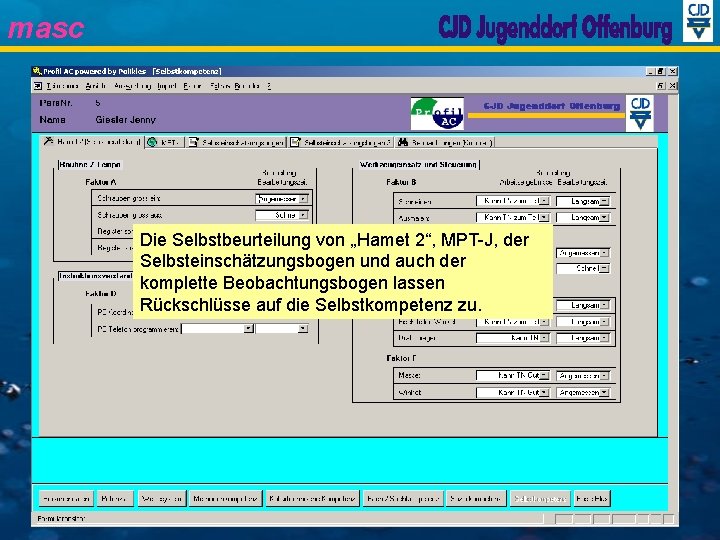Click the binoculars icon on Bemerkungen tab
The height and width of the screenshot is (540, 720).
[x=403, y=142]
